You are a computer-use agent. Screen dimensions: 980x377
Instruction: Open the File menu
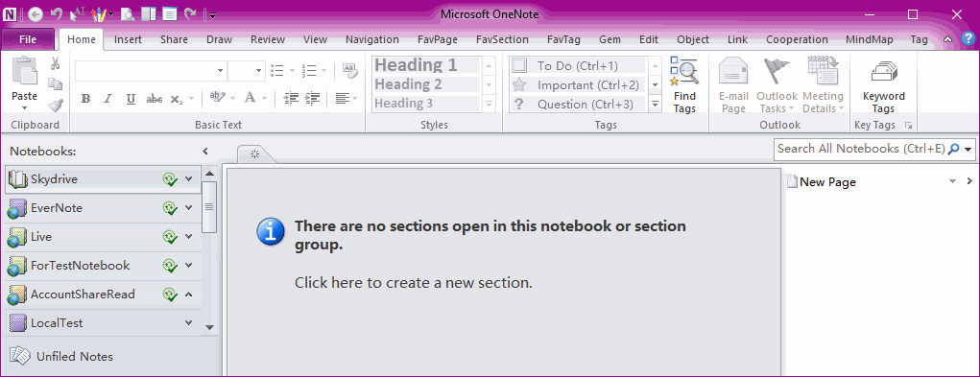28,39
